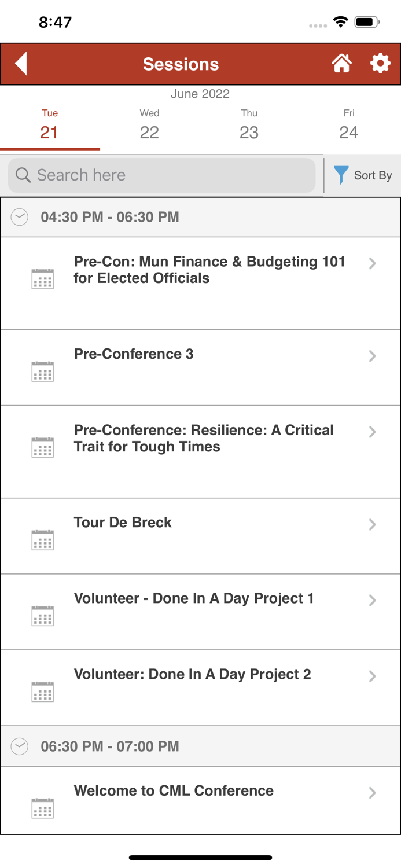The height and width of the screenshot is (868, 401).
Task: Collapse the 06:30 PM - 07:00 PM section
Action: [19, 746]
